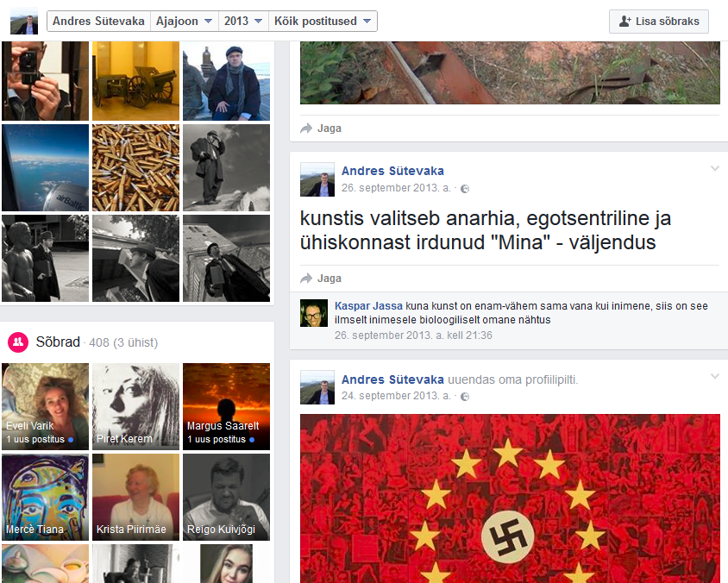Open the Kõik postitused filter dropdown
The image size is (728, 583).
pyautogui.click(x=323, y=22)
